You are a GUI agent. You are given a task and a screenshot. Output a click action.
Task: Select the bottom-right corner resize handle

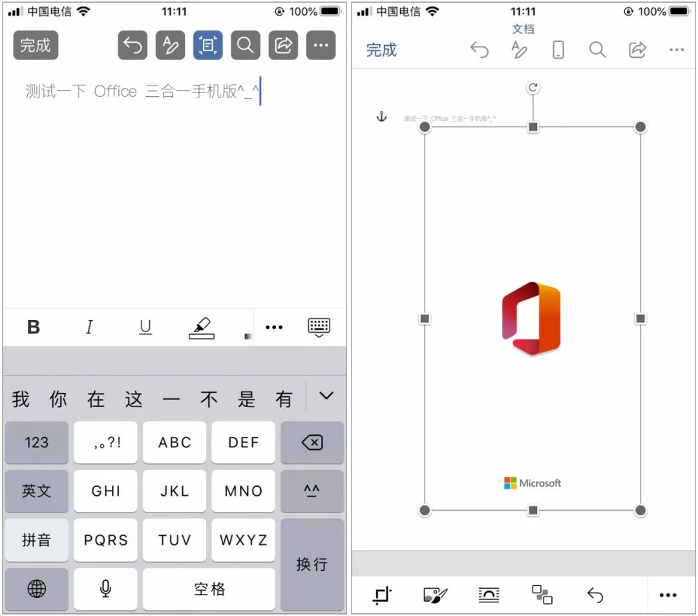click(640, 510)
